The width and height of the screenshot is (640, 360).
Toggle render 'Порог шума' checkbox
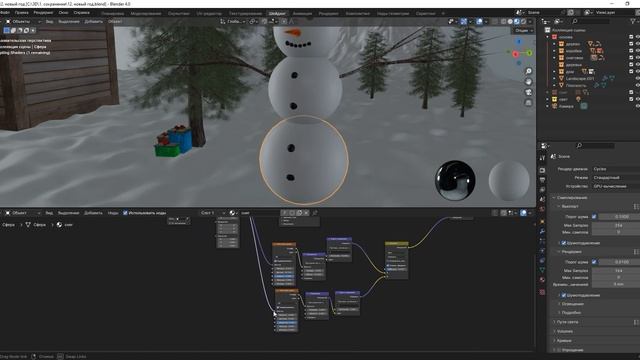point(594,262)
